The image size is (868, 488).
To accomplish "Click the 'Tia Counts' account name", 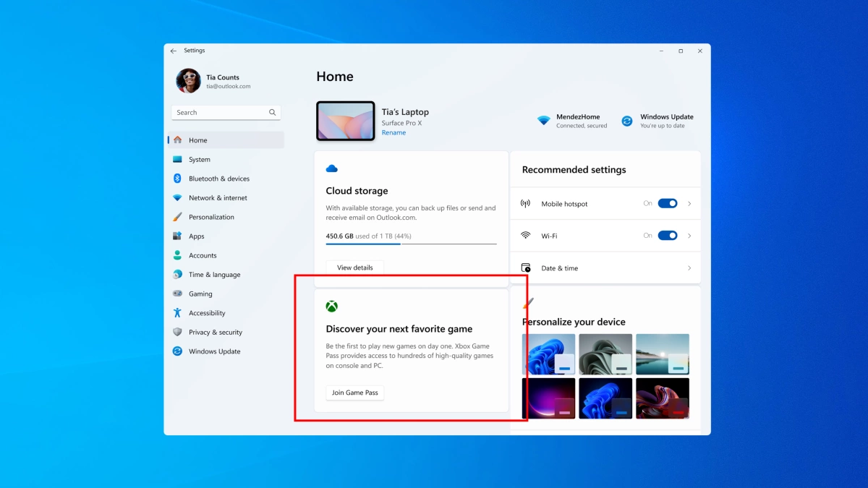I will point(223,77).
